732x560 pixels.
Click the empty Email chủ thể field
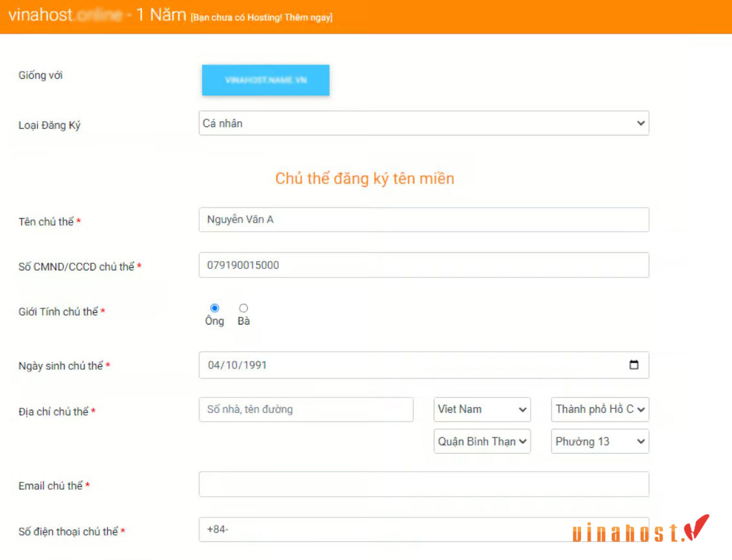[x=423, y=484]
